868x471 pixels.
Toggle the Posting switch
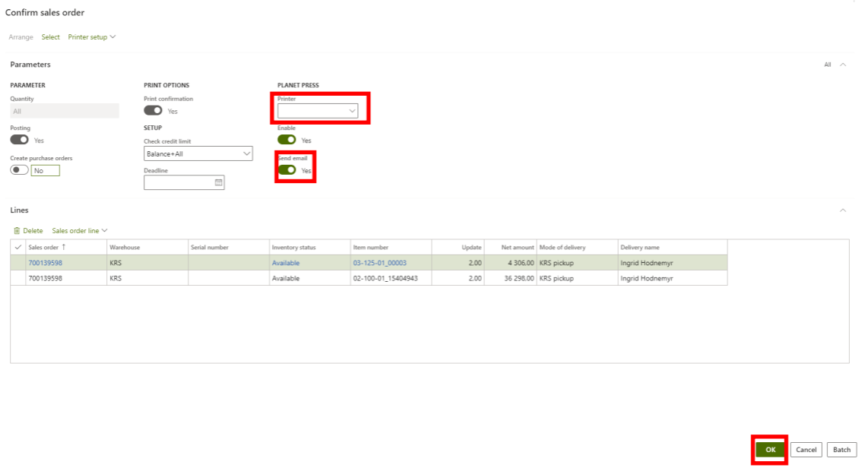click(x=19, y=141)
